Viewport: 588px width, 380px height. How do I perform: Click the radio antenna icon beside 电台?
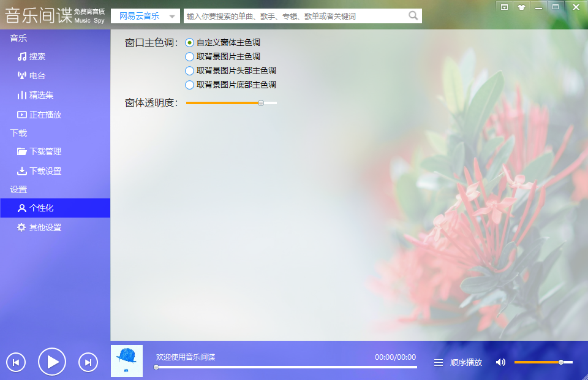22,76
